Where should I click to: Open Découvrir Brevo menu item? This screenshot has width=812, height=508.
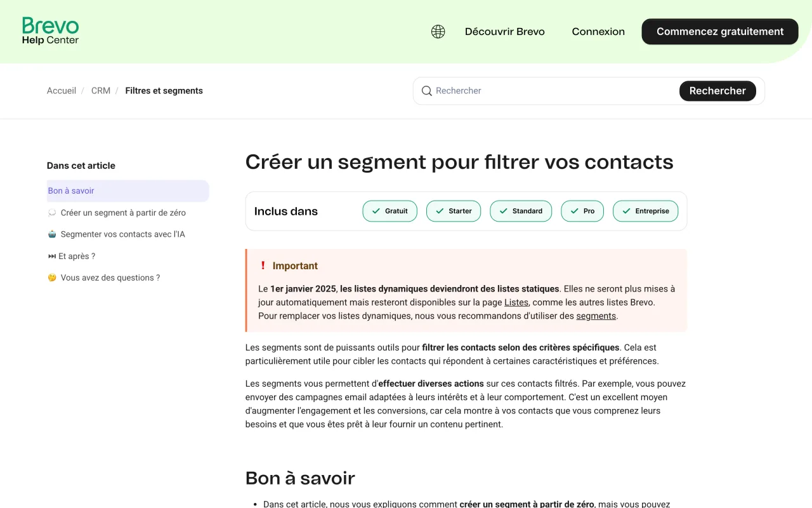tap(505, 32)
